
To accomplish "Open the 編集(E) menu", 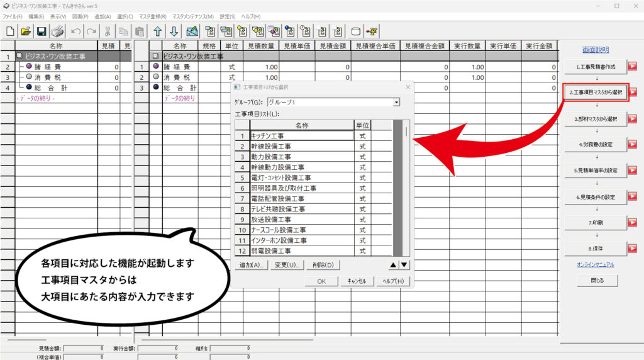I will 36,16.
